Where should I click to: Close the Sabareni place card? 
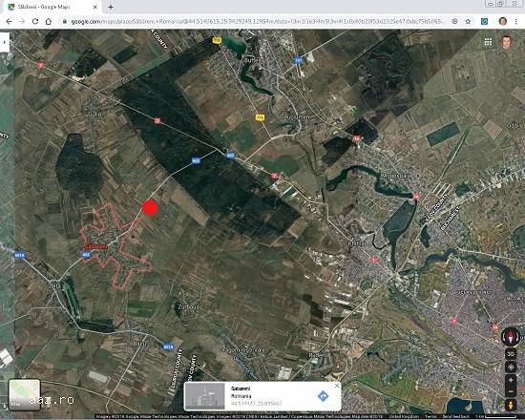[337, 386]
